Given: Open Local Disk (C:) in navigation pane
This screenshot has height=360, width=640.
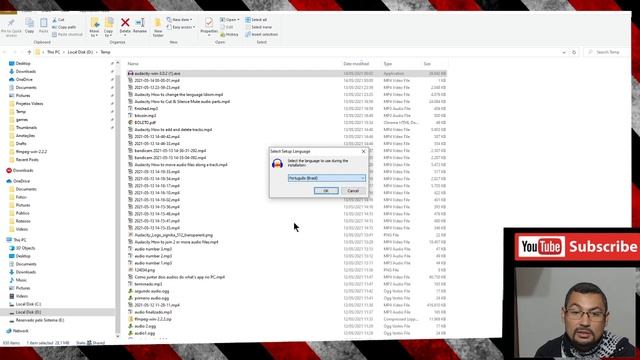Looking at the screenshot, I should point(28,304).
